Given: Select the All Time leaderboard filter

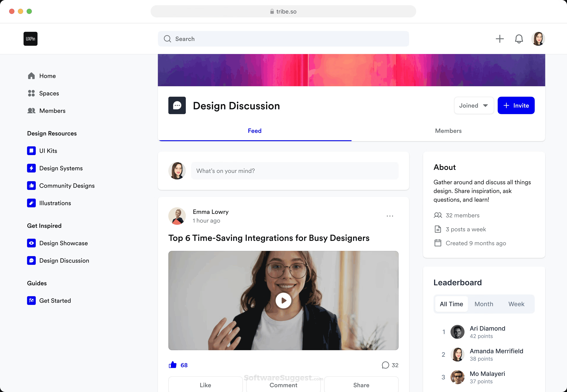Looking at the screenshot, I should pos(451,304).
